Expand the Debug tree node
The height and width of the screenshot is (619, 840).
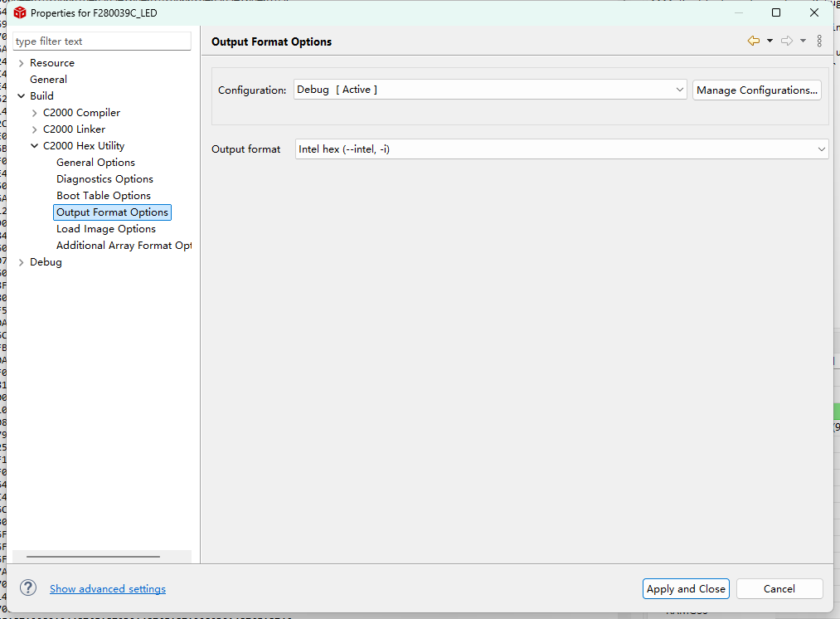(21, 262)
